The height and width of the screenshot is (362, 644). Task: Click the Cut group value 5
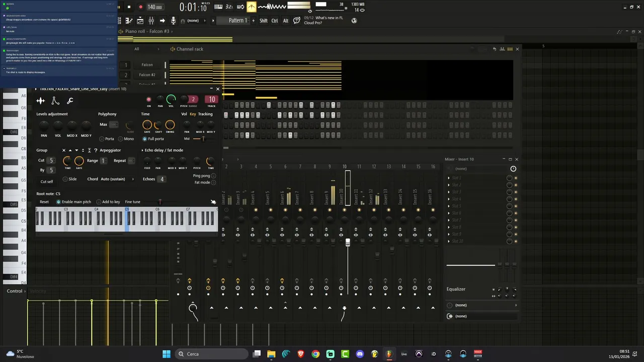[51, 160]
